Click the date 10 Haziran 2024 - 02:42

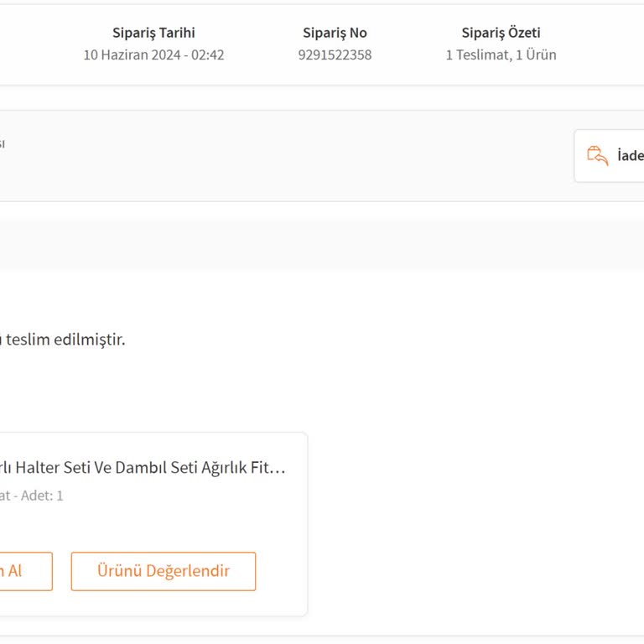click(x=153, y=55)
